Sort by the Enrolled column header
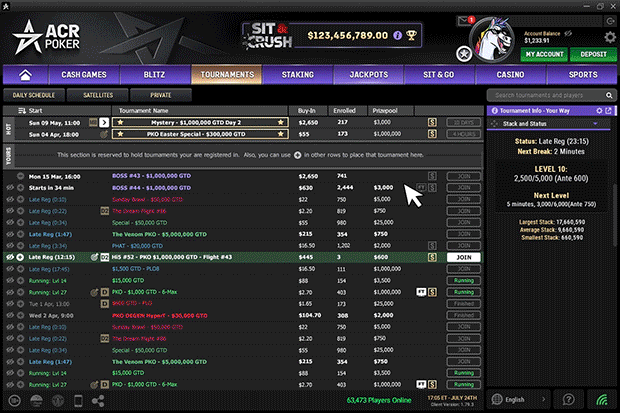 347,111
